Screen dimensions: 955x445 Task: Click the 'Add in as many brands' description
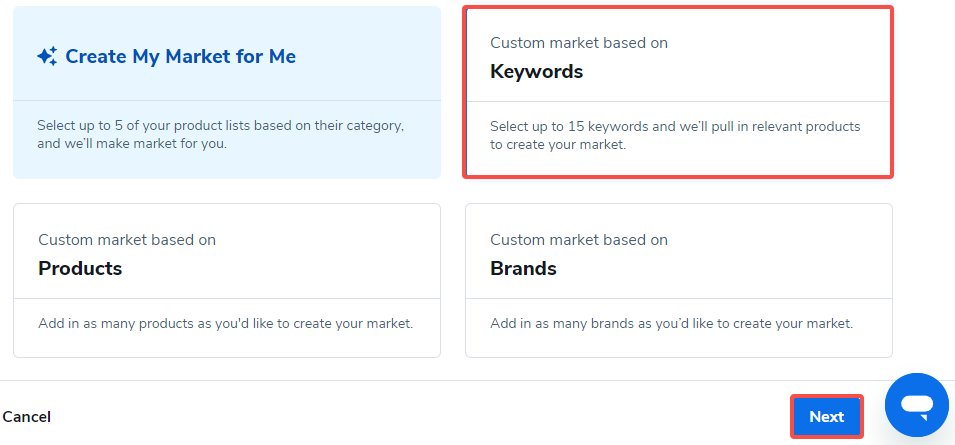pyautogui.click(x=671, y=324)
